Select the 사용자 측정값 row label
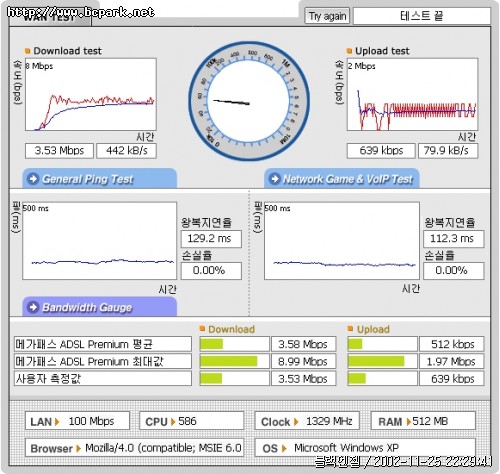 (103, 379)
